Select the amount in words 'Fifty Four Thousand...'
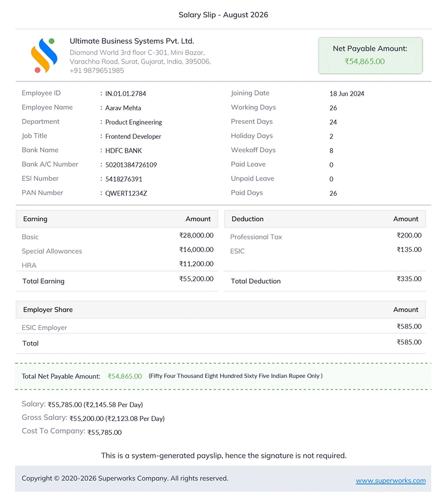446x504 pixels. tap(235, 376)
